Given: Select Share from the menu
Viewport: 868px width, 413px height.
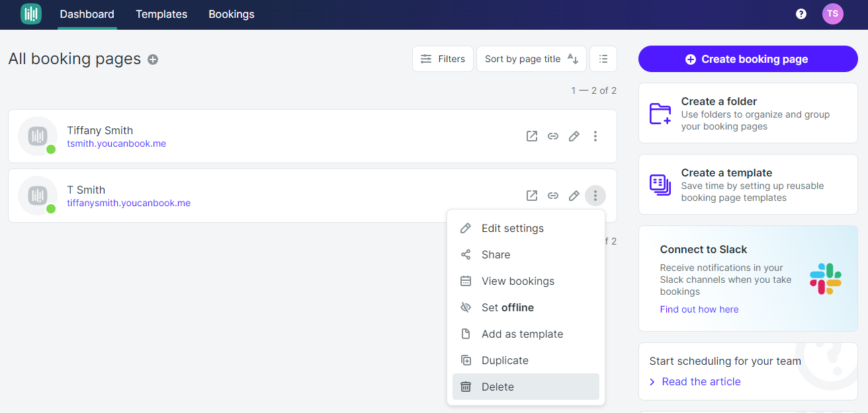Looking at the screenshot, I should click(x=526, y=254).
